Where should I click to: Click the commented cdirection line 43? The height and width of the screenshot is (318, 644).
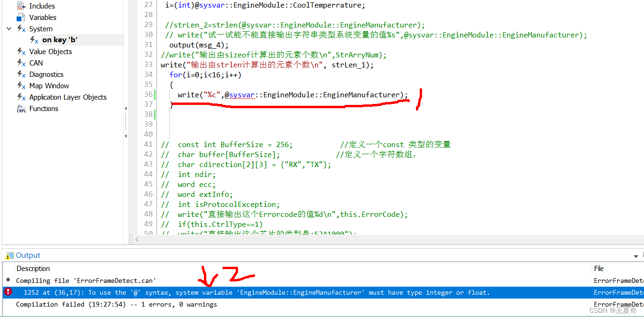pos(246,165)
